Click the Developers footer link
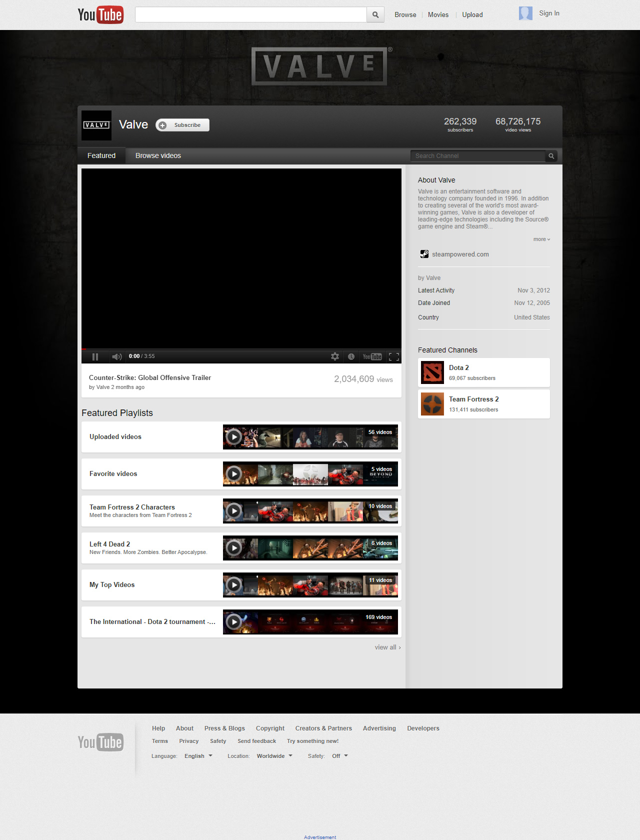The width and height of the screenshot is (640, 840). [423, 728]
